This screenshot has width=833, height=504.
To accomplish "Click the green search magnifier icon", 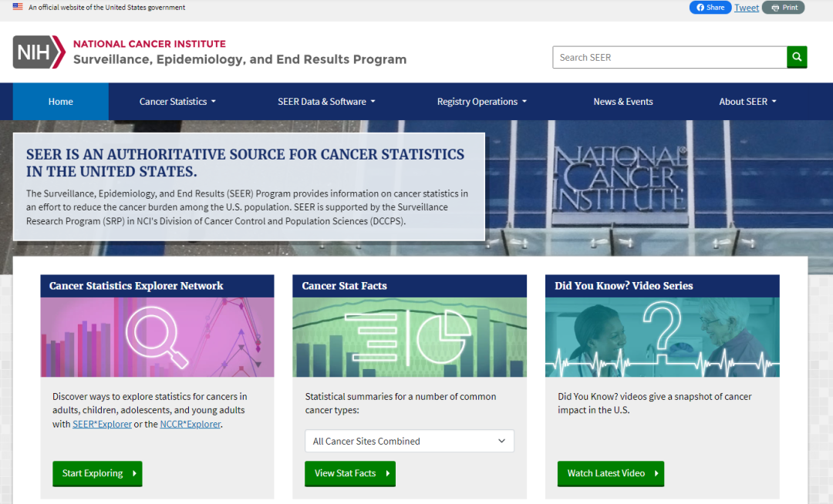I will click(x=797, y=57).
